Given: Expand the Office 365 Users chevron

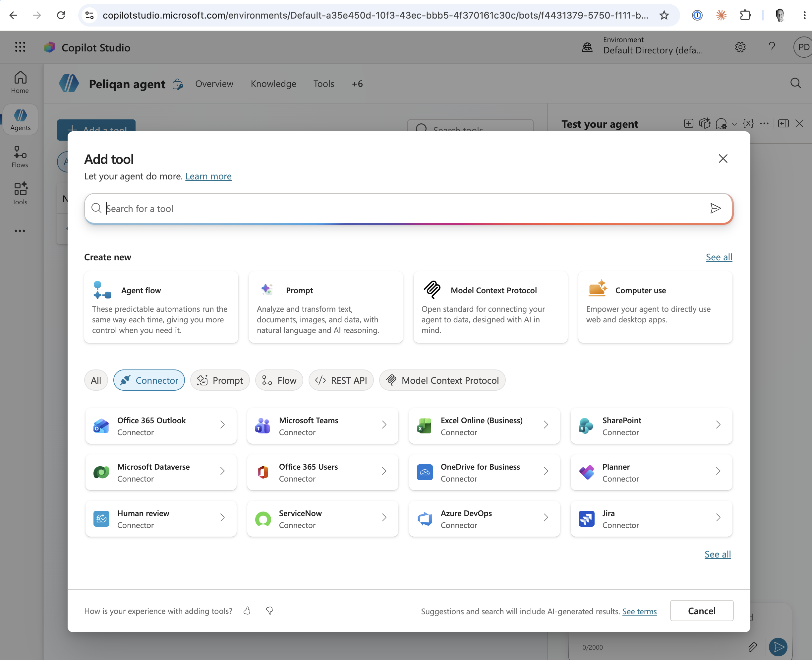Looking at the screenshot, I should coord(384,471).
